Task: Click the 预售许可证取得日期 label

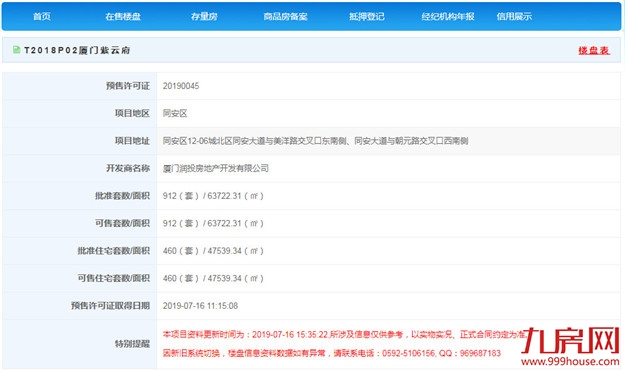Action: point(110,306)
